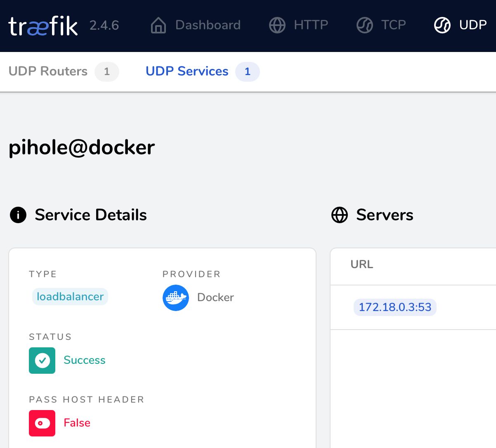The image size is (496, 448).
Task: Click the TYPE label
Action: [x=43, y=274]
